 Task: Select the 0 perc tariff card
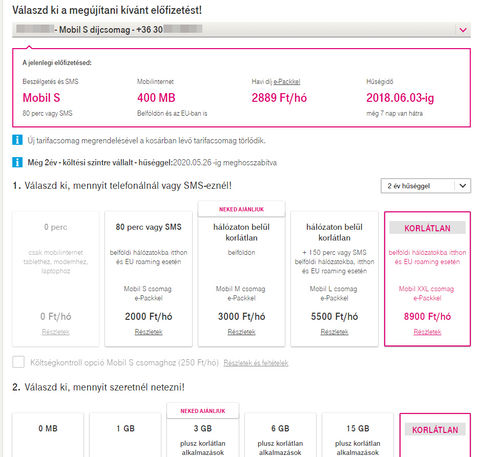(x=56, y=279)
